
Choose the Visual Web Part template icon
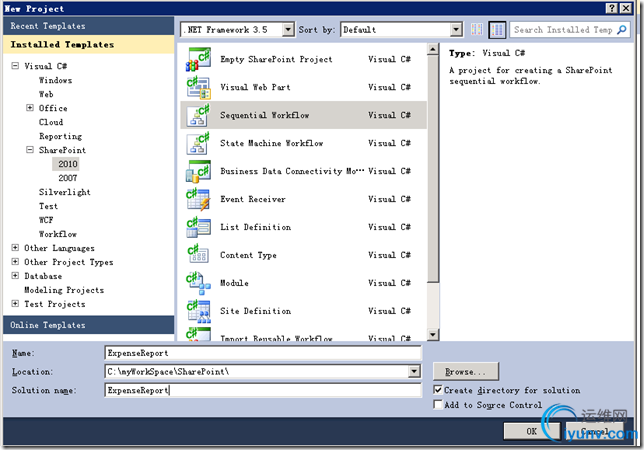[198, 87]
